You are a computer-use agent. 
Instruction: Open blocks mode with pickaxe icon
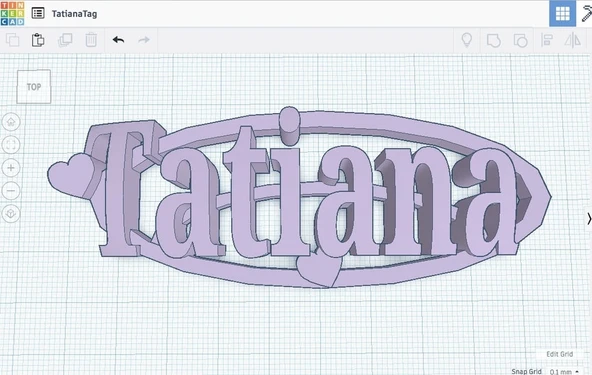point(586,14)
